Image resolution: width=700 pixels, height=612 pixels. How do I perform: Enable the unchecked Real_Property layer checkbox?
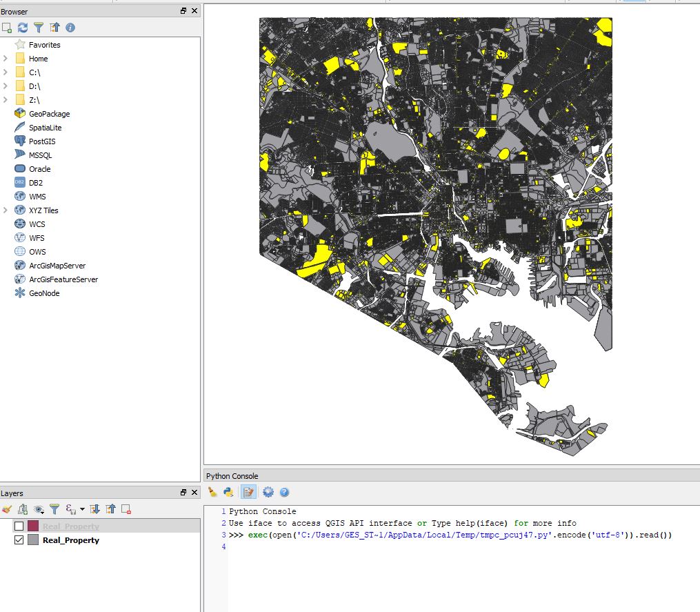(19, 526)
